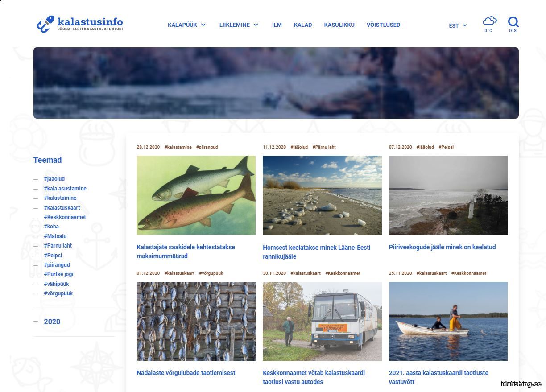Choose the #võrgupüük sidebar topic
The width and height of the screenshot is (546, 392).
(x=58, y=293)
